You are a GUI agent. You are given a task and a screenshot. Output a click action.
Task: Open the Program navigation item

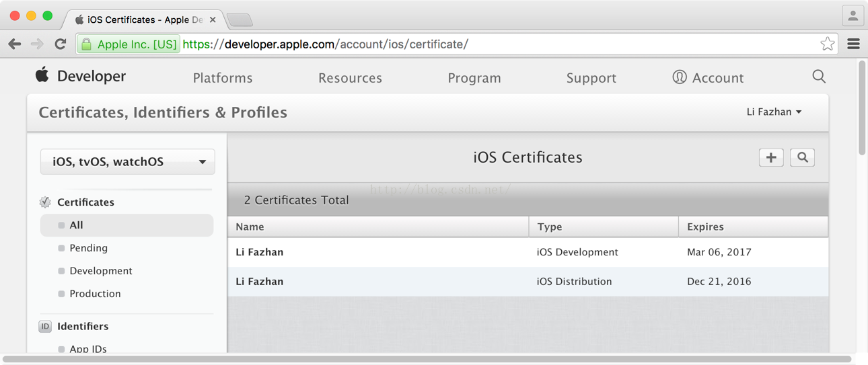click(x=474, y=78)
